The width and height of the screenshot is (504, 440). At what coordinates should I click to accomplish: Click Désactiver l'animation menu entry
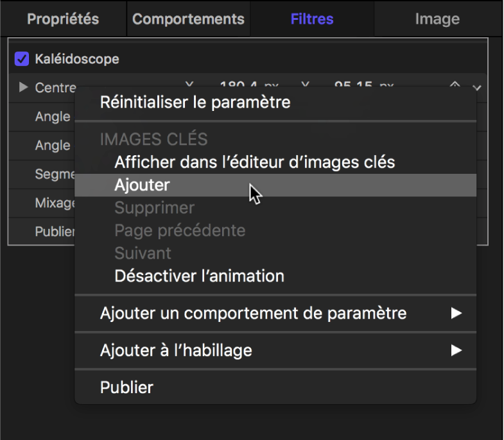pyautogui.click(x=199, y=276)
